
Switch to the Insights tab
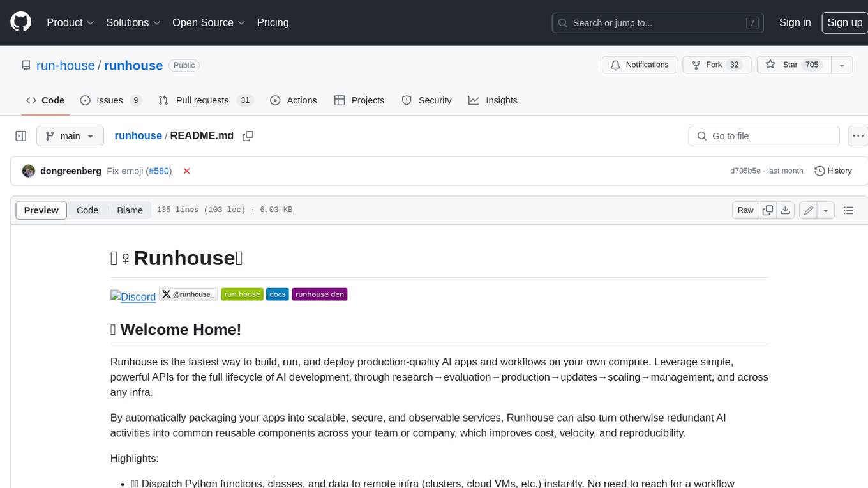(493, 100)
